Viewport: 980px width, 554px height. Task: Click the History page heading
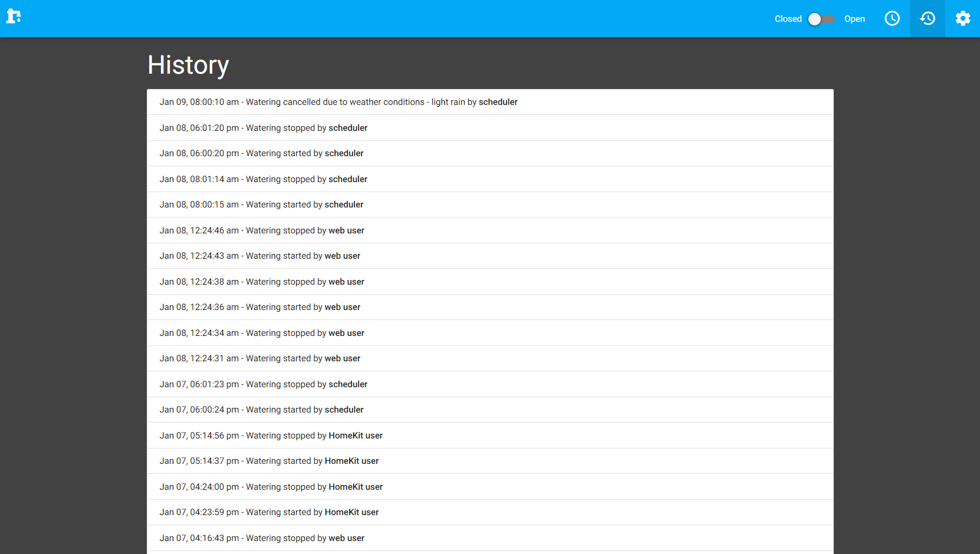tap(188, 65)
